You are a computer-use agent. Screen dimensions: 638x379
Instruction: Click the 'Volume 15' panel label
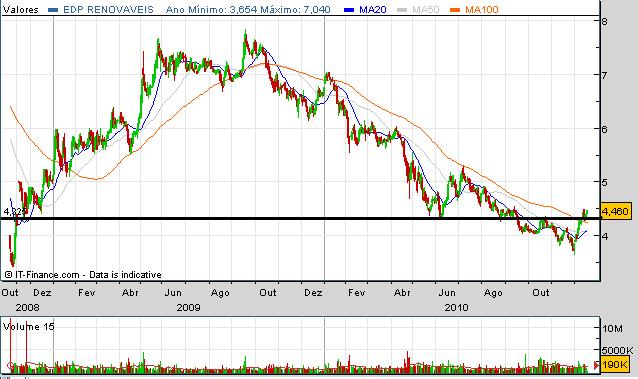click(x=28, y=326)
